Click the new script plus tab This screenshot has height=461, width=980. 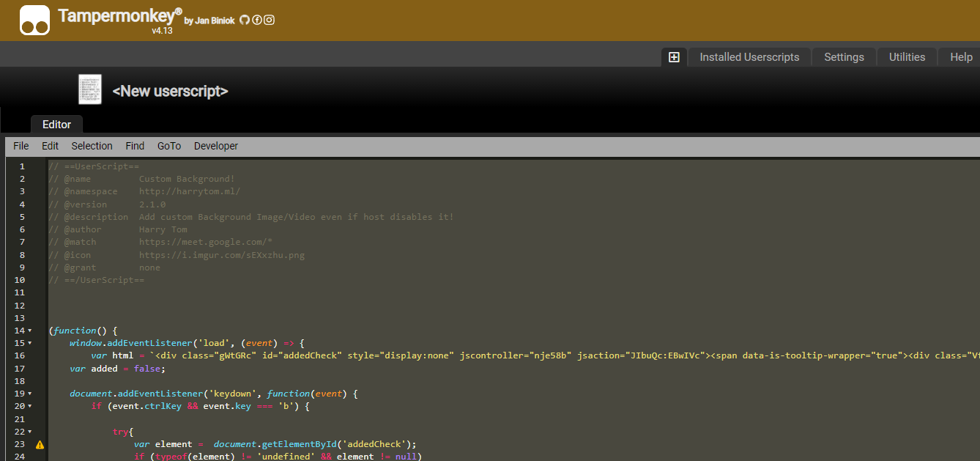click(674, 57)
